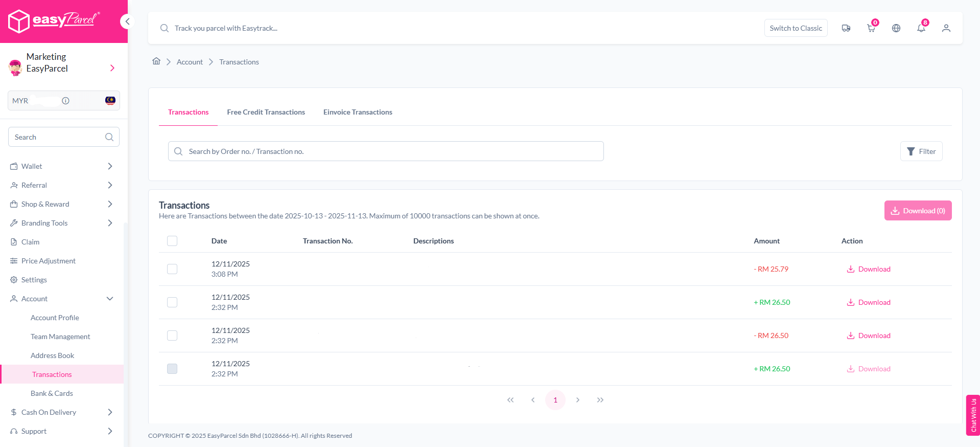
Task: Click the MYR balance info icon
Action: [65, 101]
